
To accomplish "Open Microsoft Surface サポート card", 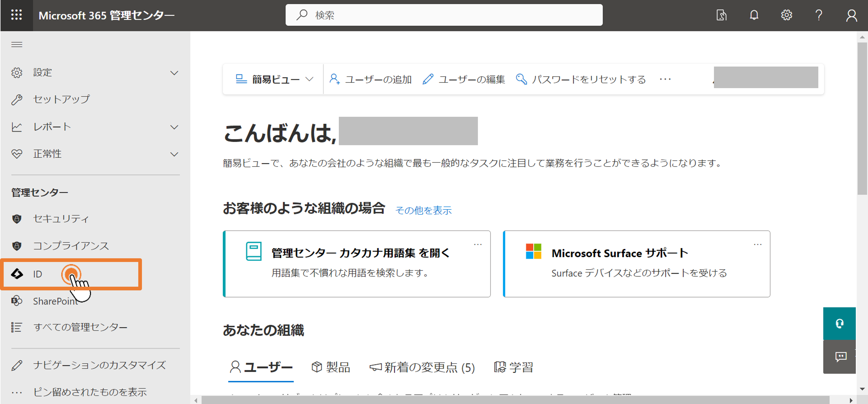I will coord(636,264).
